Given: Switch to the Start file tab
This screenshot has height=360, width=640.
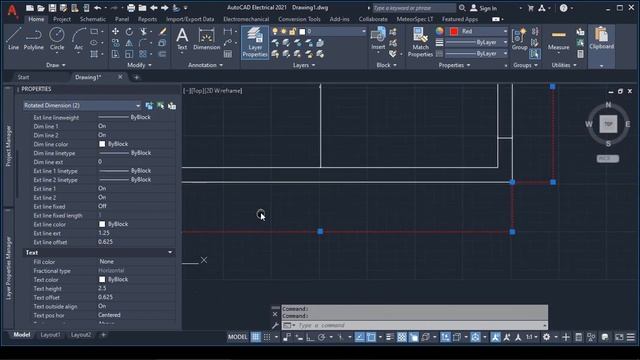Looking at the screenshot, I should pos(23,77).
